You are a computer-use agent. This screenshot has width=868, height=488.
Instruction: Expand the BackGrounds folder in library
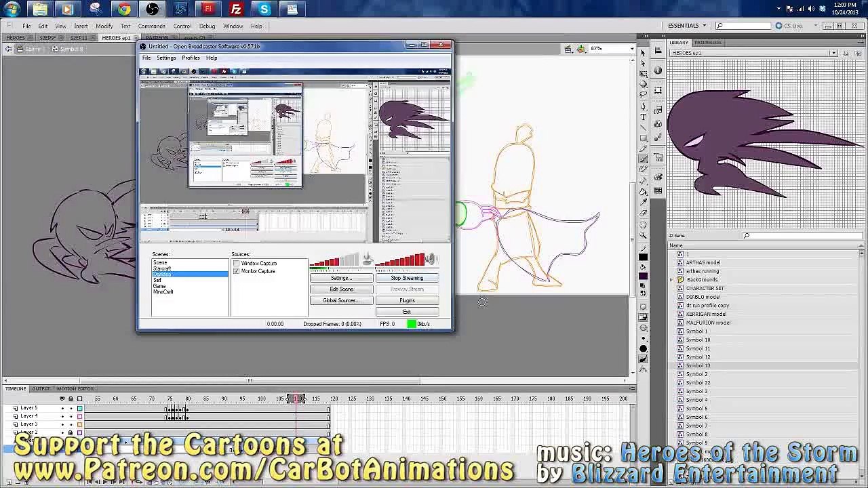click(x=672, y=280)
